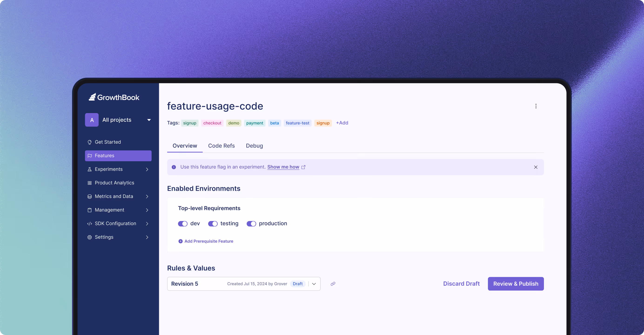
Task: Click the Review & Publish button
Action: (x=516, y=284)
